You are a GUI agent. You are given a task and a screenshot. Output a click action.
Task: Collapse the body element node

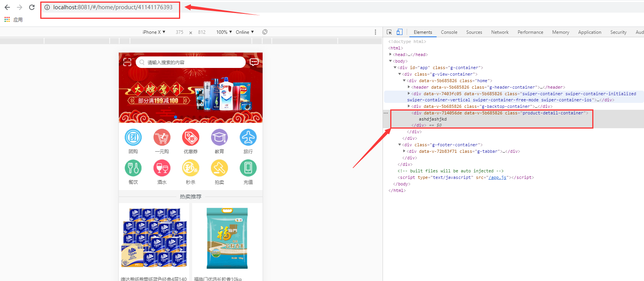pos(390,61)
